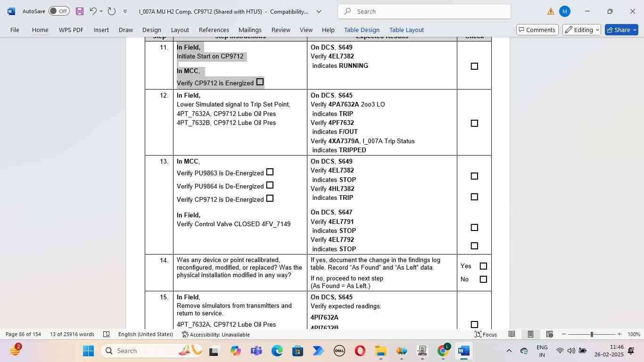Switch to Table Design tab
644x362 pixels.
coord(362,30)
